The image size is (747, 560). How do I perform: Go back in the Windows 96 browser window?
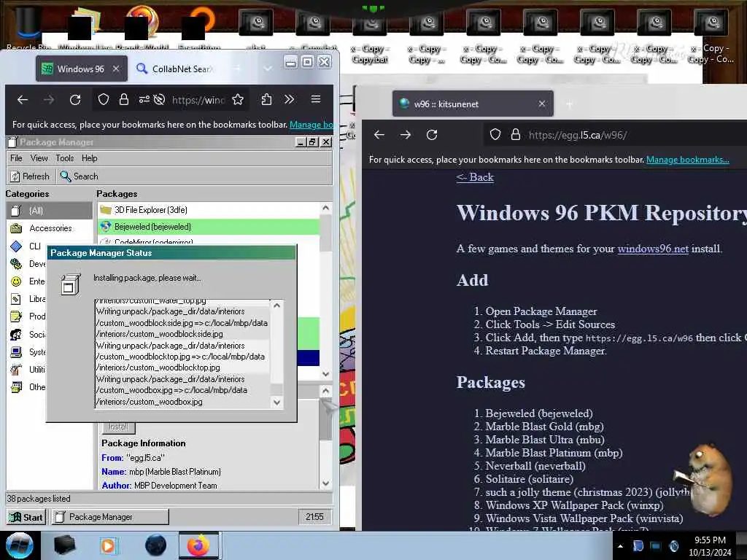tap(23, 99)
